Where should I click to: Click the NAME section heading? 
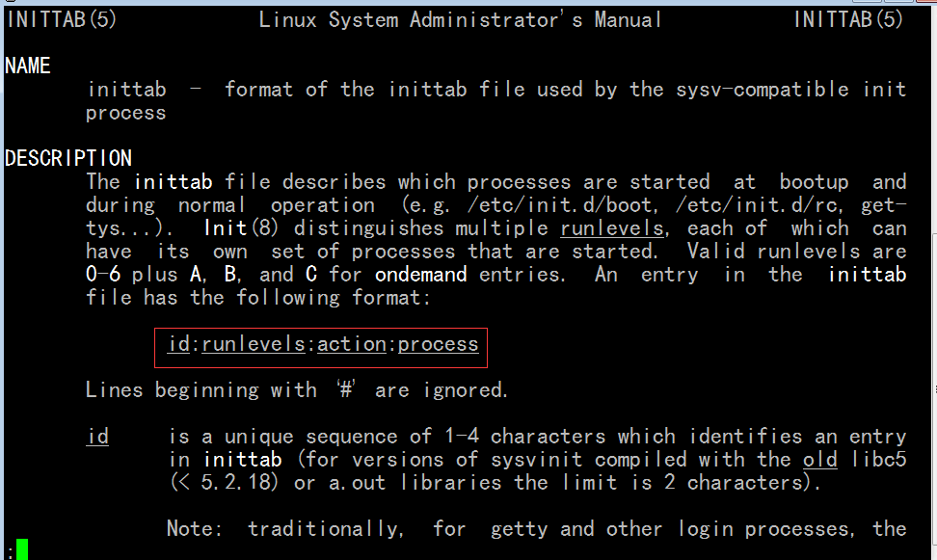[x=28, y=66]
